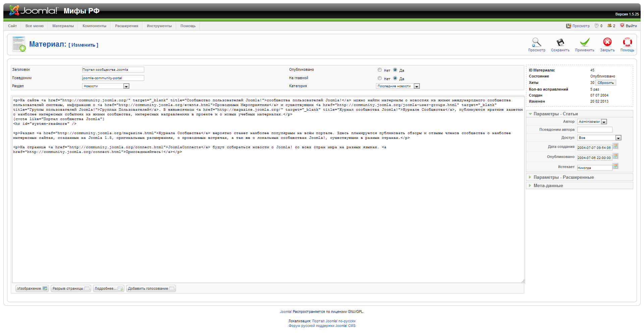Click the Псевдоним автора input field
Viewport: 644px width, 334px height.
click(595, 130)
